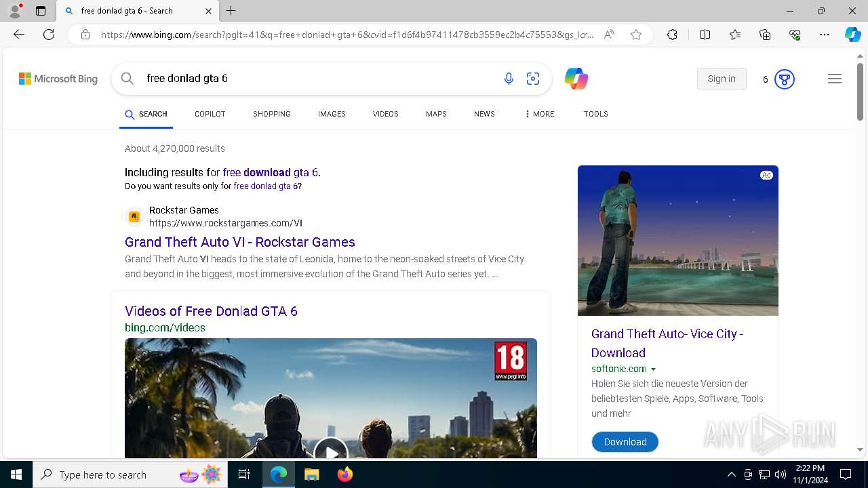Open Read aloud icon in address bar
Image resolution: width=868 pixels, height=488 pixels.
[609, 35]
